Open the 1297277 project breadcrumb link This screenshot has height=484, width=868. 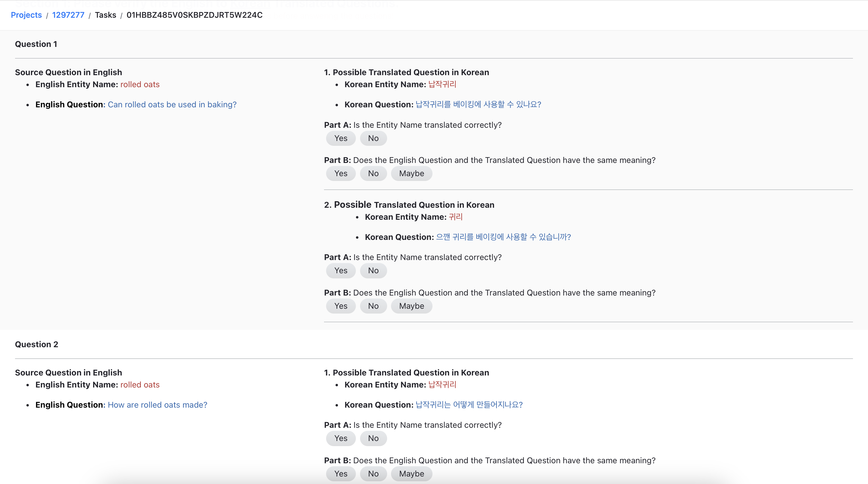tap(68, 15)
